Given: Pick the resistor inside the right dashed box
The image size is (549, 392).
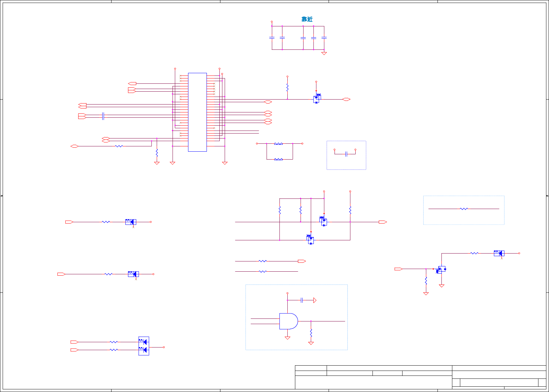Looking at the screenshot, I should point(464,209).
